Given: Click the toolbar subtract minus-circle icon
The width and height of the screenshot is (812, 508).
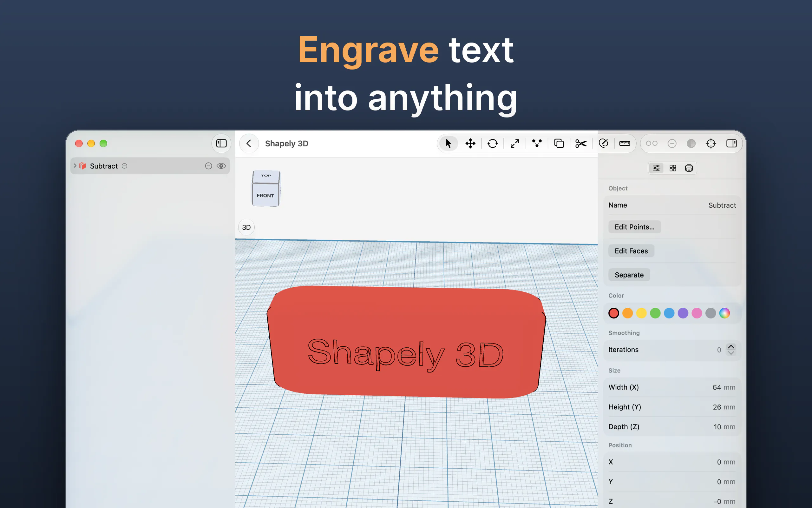Looking at the screenshot, I should pyautogui.click(x=672, y=144).
